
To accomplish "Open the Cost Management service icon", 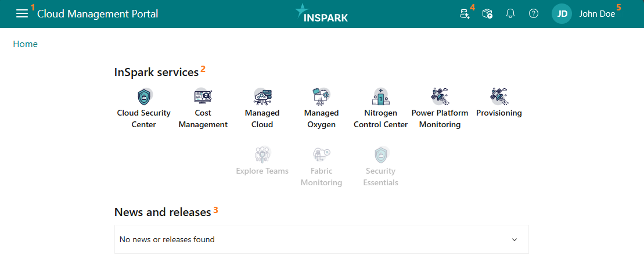I will 203,96.
